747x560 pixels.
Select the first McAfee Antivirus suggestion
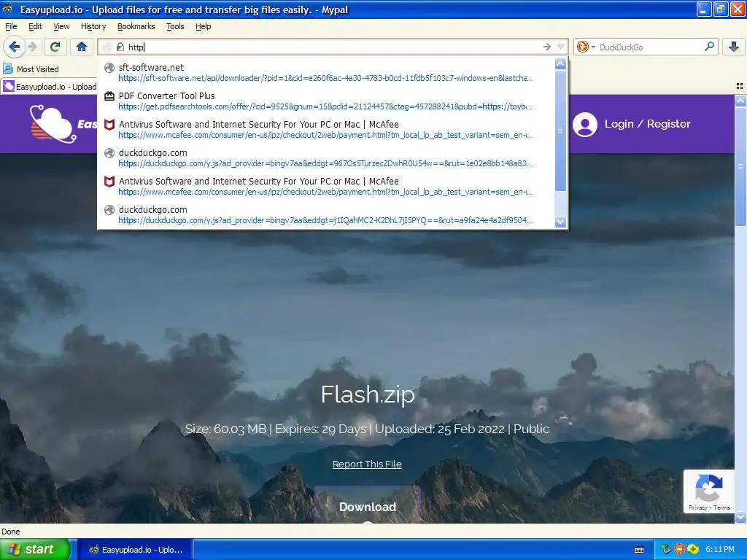[x=326, y=130]
